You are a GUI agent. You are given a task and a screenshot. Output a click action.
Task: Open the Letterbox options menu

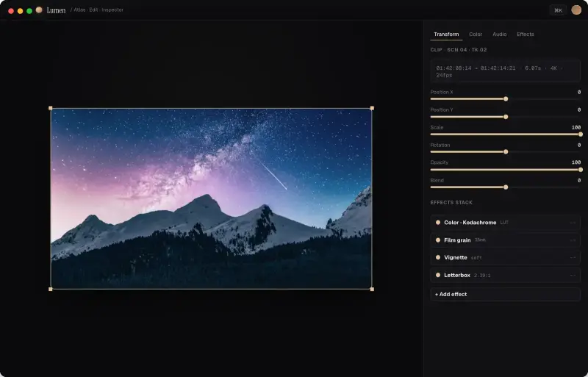pos(573,275)
